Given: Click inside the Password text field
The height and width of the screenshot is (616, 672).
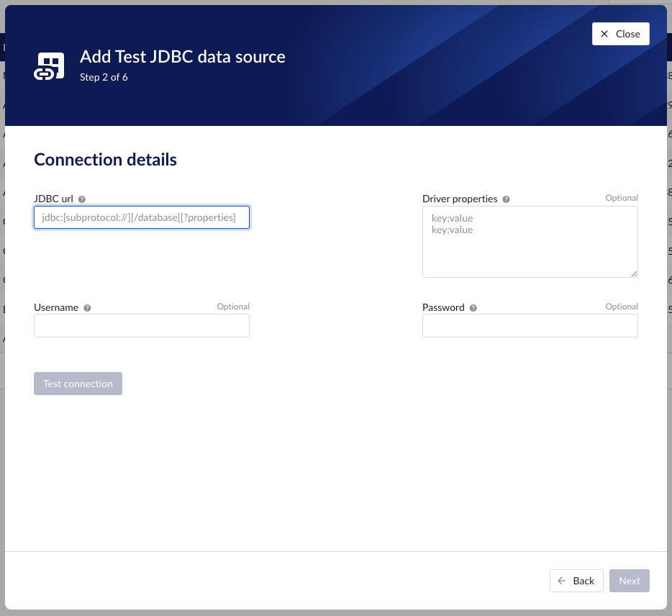Looking at the screenshot, I should click(530, 325).
